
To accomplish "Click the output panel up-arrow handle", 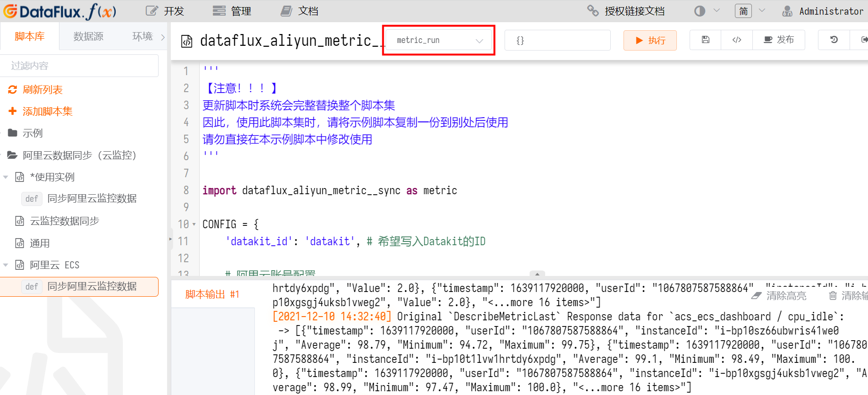I will (x=537, y=274).
